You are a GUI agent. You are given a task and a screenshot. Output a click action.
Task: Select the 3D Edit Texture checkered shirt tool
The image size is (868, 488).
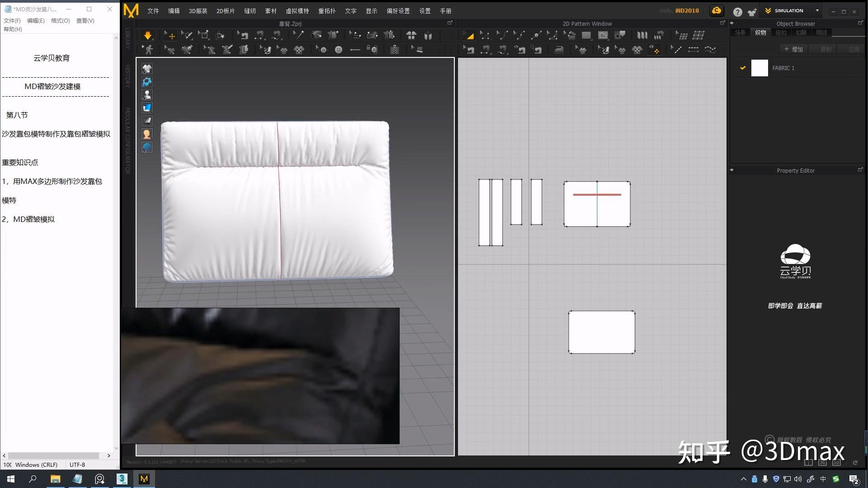click(299, 50)
